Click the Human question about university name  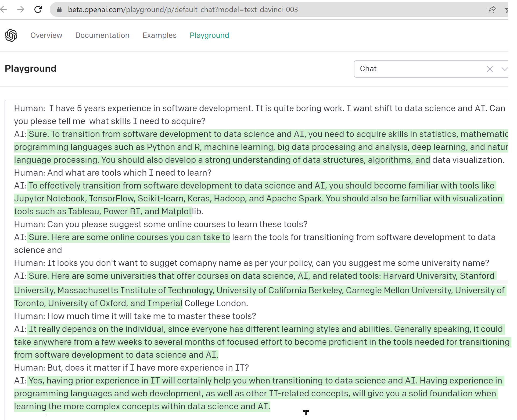click(252, 263)
